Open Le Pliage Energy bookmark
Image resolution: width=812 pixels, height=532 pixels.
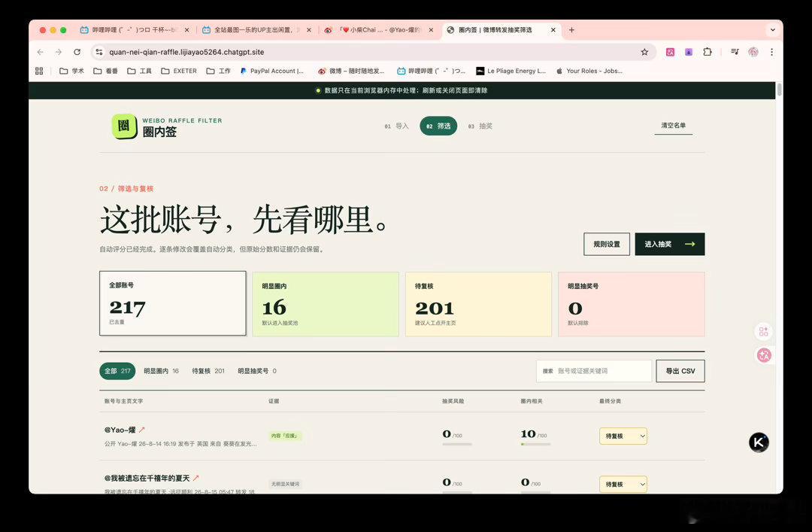pyautogui.click(x=511, y=71)
